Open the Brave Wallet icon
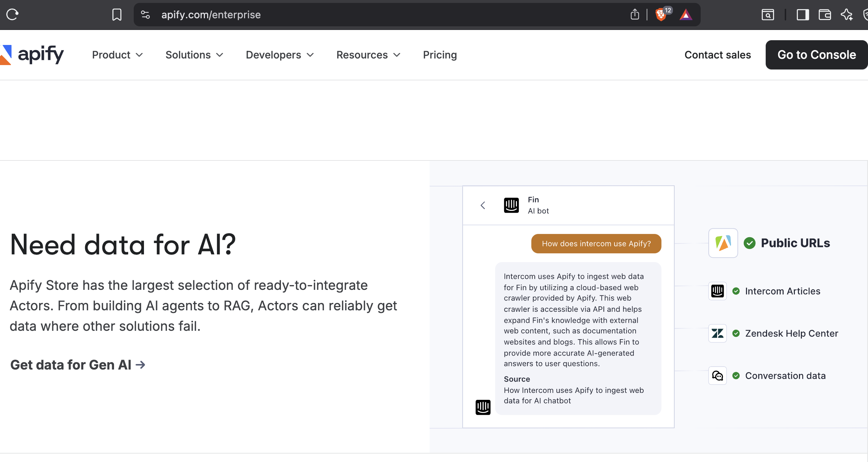 (825, 15)
